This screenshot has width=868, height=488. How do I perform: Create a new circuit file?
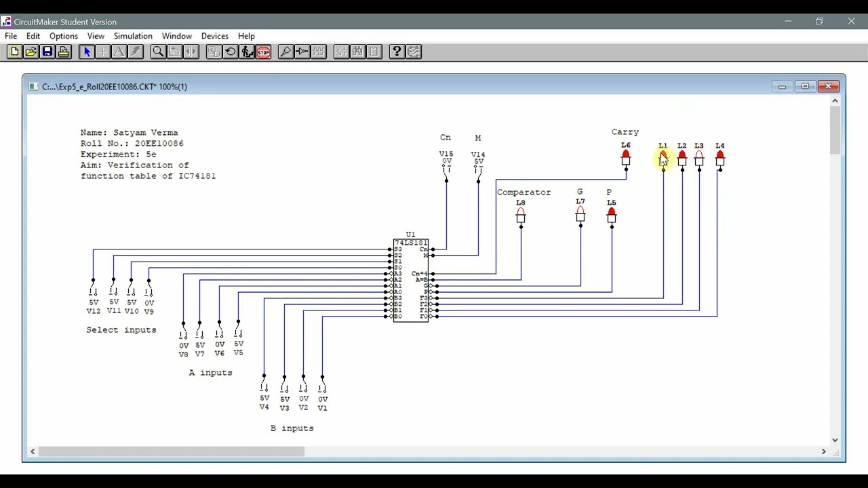(x=14, y=52)
